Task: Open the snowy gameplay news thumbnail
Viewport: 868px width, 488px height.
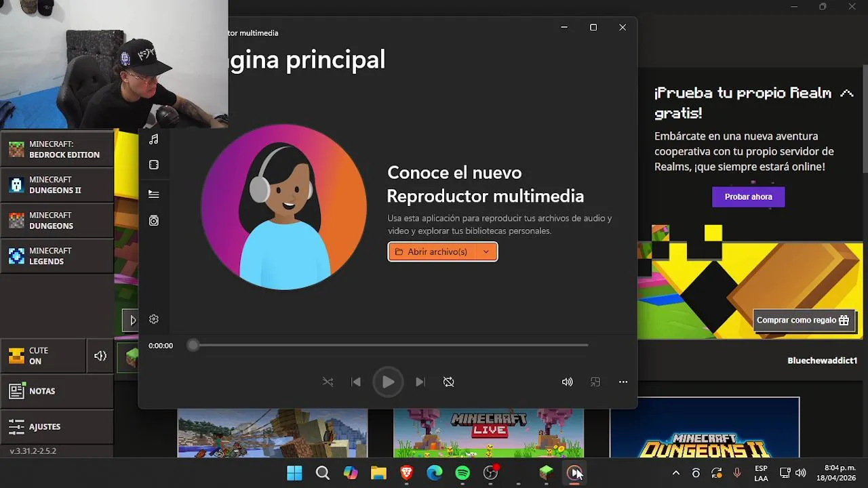Action: point(273,433)
